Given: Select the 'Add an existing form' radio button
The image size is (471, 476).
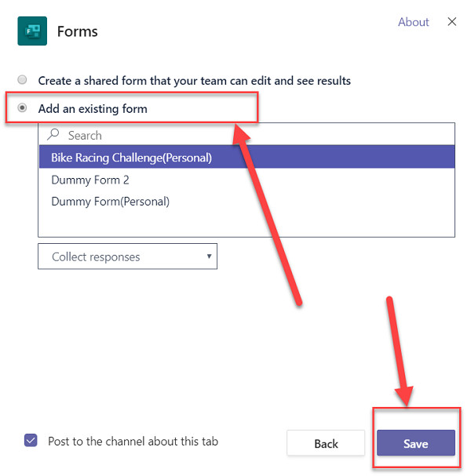Looking at the screenshot, I should [22, 107].
